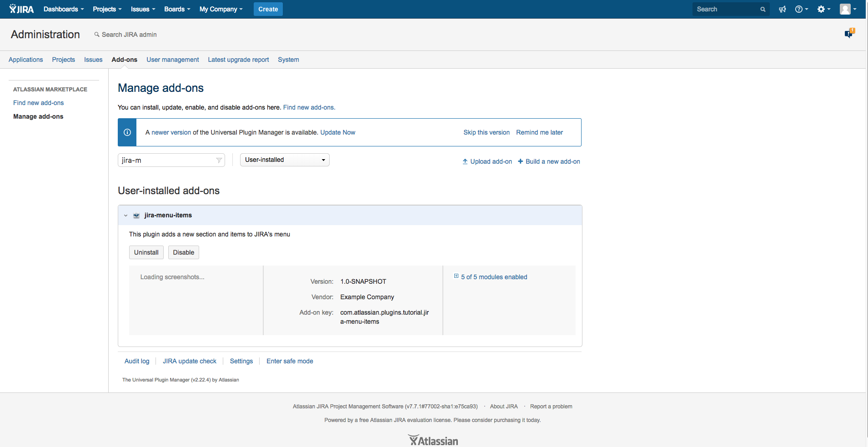The width and height of the screenshot is (868, 447).
Task: Click the jira-menu-items plugin icon
Action: [x=136, y=216]
